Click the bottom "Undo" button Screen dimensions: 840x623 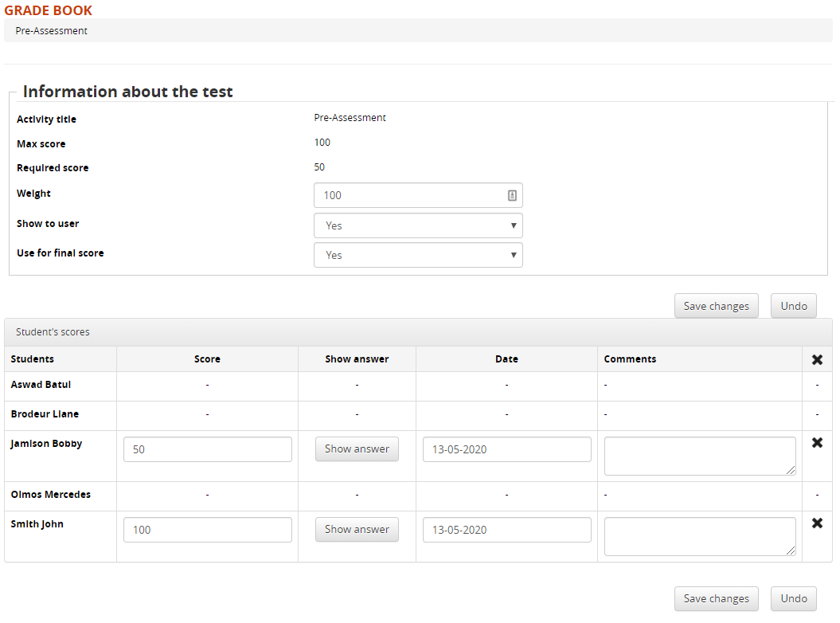(793, 598)
